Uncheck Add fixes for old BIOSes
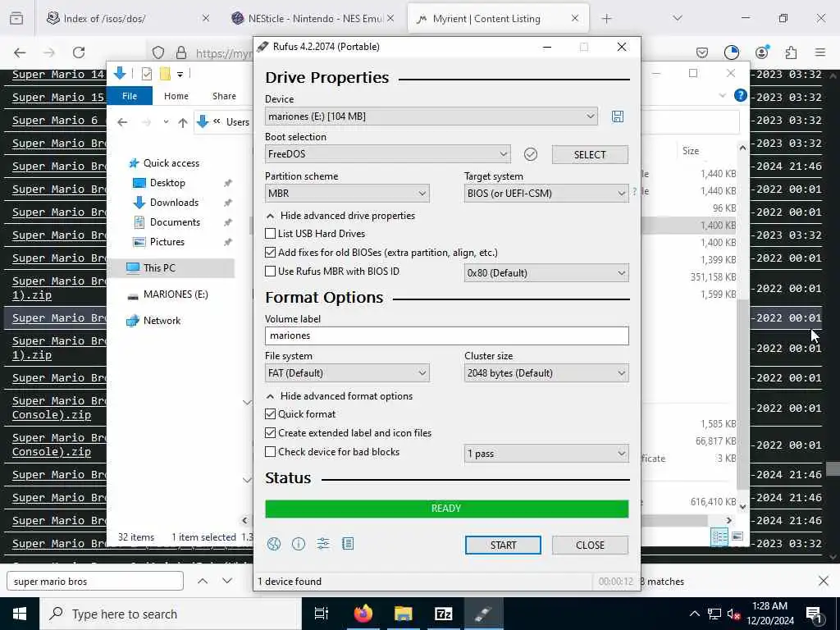This screenshot has height=630, width=840. (271, 253)
